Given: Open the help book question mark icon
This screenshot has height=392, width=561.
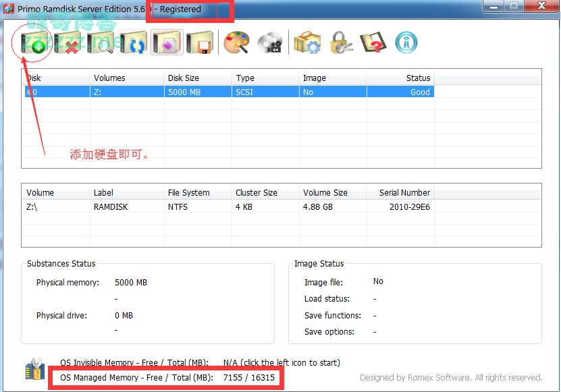Looking at the screenshot, I should coord(373,43).
